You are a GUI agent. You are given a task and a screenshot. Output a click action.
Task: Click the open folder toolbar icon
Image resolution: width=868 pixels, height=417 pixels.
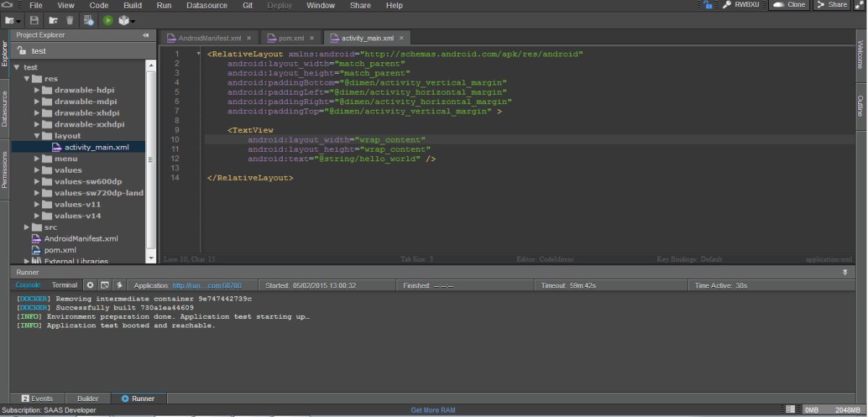point(53,21)
